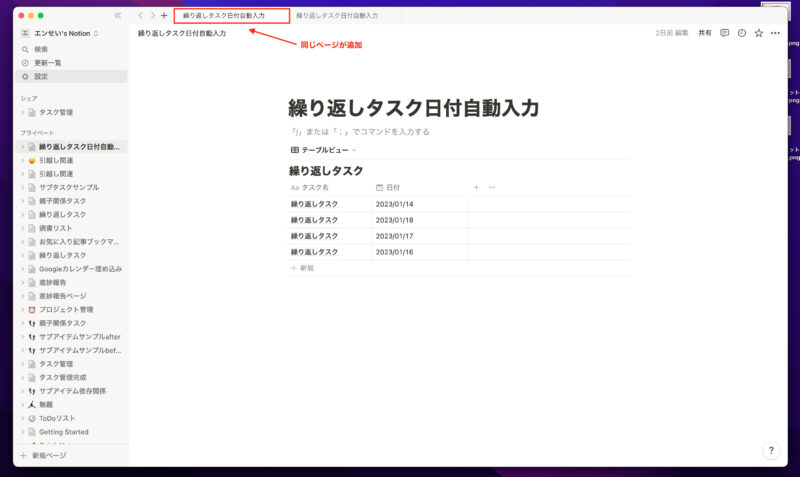The image size is (800, 477).
Task: Click the alarm clock icon of プロジェクト管理
Action: pyautogui.click(x=32, y=310)
